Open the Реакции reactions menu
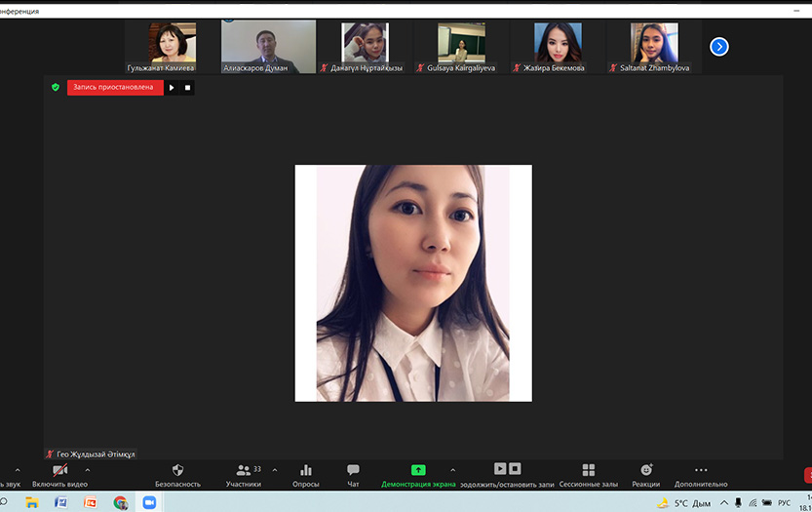812x512 pixels. tap(645, 473)
